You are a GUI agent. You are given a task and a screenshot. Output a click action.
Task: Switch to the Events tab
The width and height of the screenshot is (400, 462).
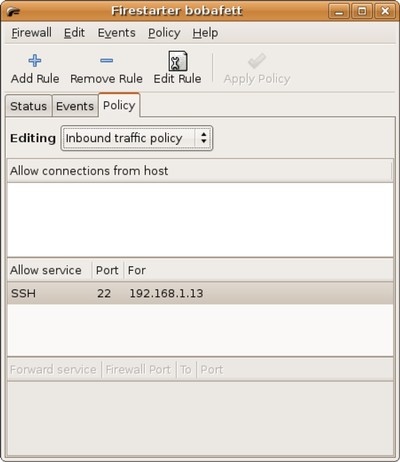tap(75, 106)
